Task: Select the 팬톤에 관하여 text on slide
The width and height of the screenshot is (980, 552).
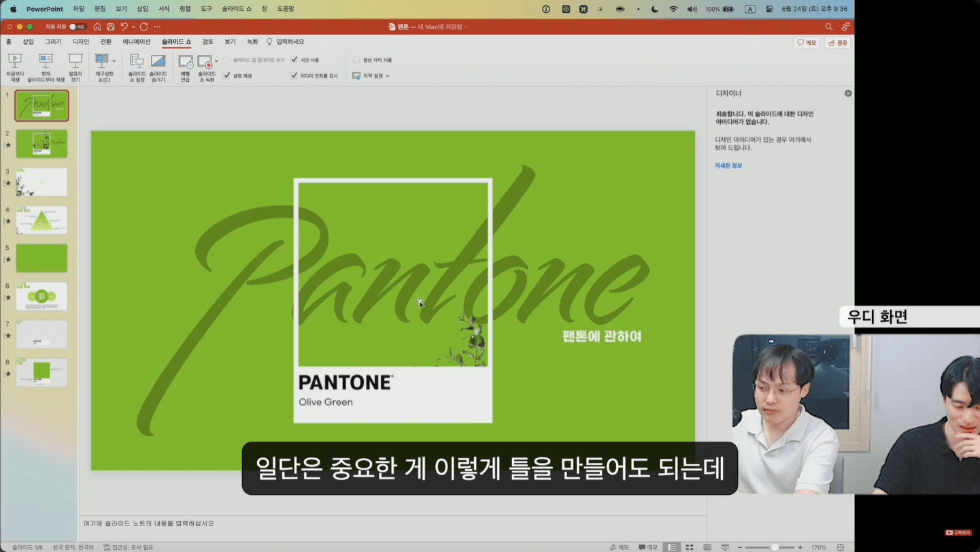Action: point(602,336)
